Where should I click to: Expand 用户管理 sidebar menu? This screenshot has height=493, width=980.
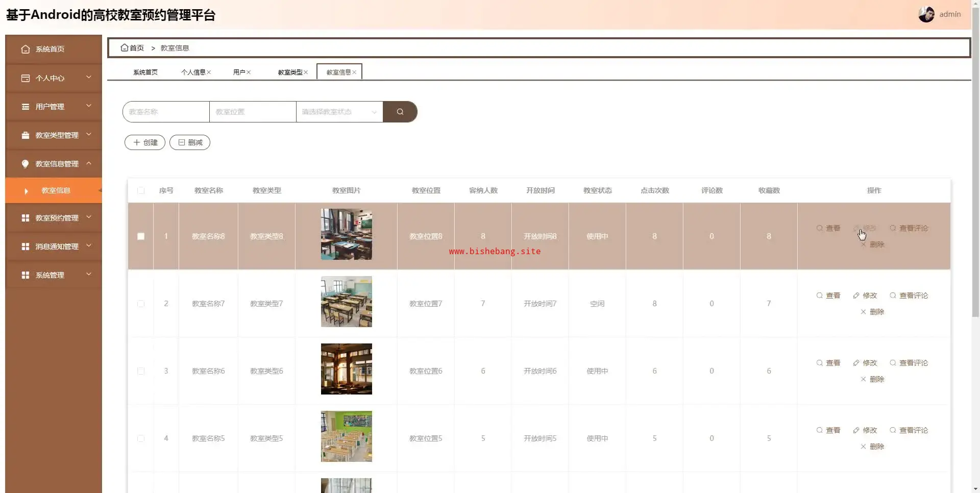point(54,107)
